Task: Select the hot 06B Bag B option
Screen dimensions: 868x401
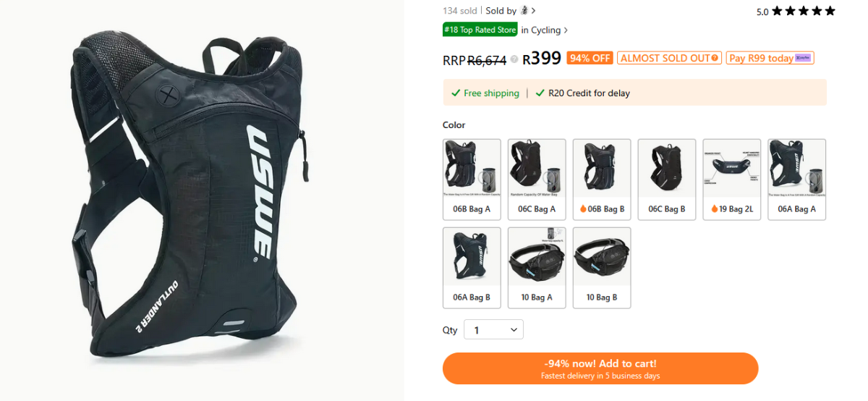Action: (x=602, y=179)
